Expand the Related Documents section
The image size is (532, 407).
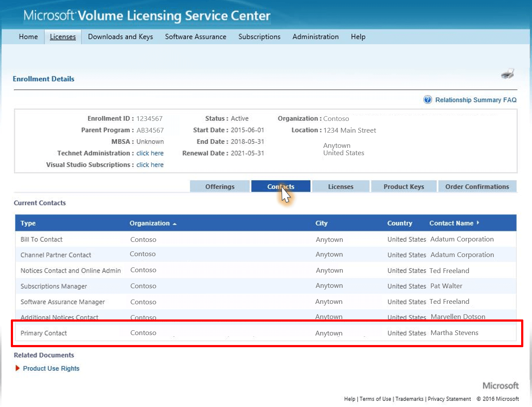(43, 355)
